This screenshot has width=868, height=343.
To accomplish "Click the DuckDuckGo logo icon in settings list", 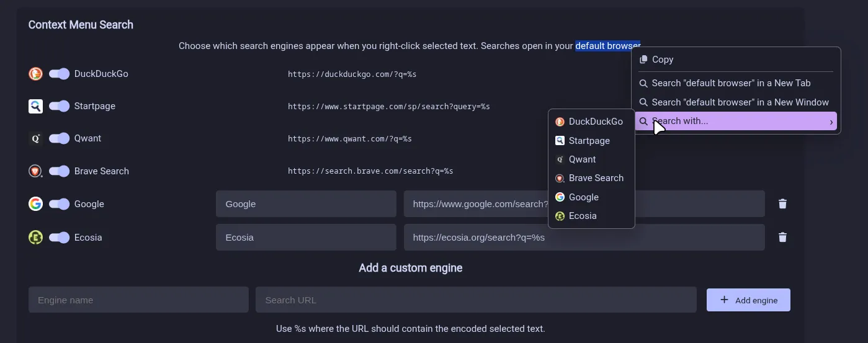I will [35, 74].
